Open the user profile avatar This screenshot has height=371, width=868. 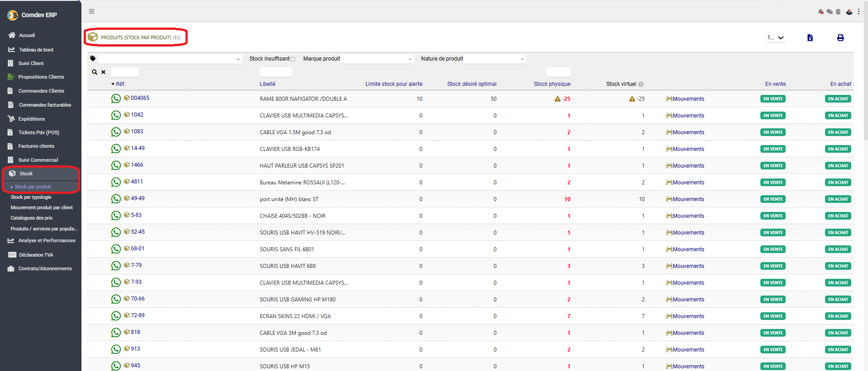coord(849,12)
